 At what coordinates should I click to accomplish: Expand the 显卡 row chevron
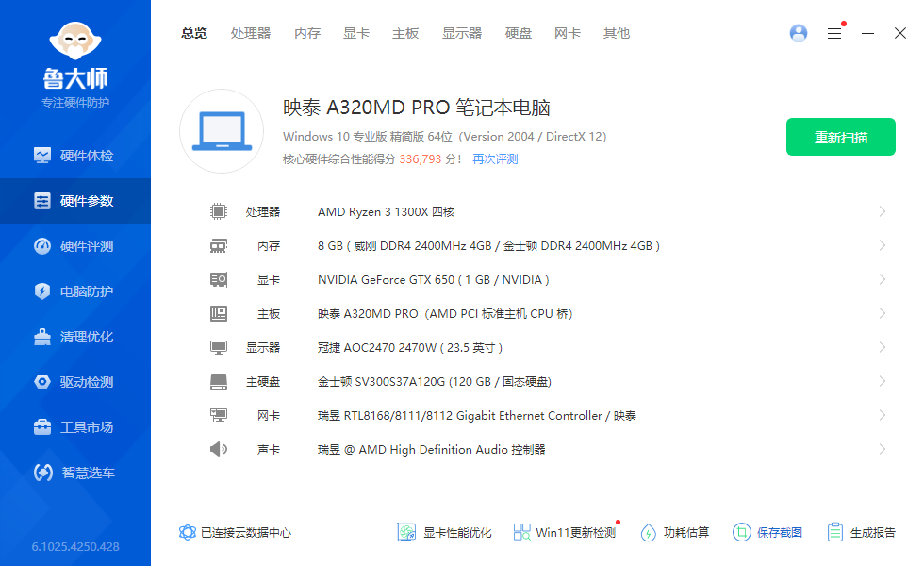[883, 279]
